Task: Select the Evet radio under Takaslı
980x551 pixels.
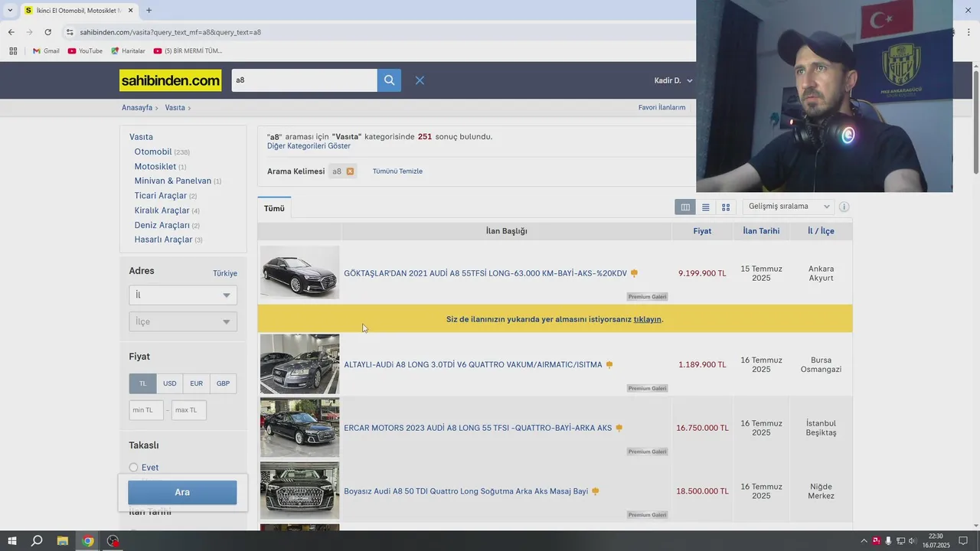Action: [133, 468]
